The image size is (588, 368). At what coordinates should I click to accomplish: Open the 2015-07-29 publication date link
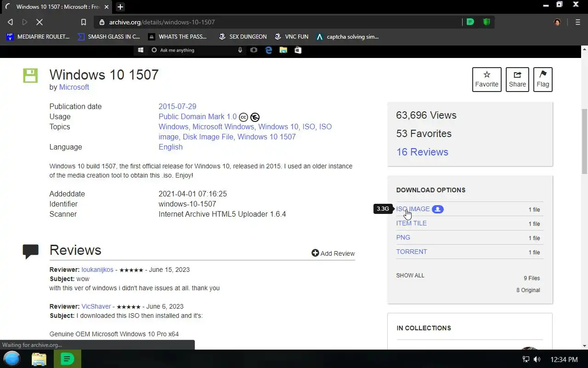177,106
